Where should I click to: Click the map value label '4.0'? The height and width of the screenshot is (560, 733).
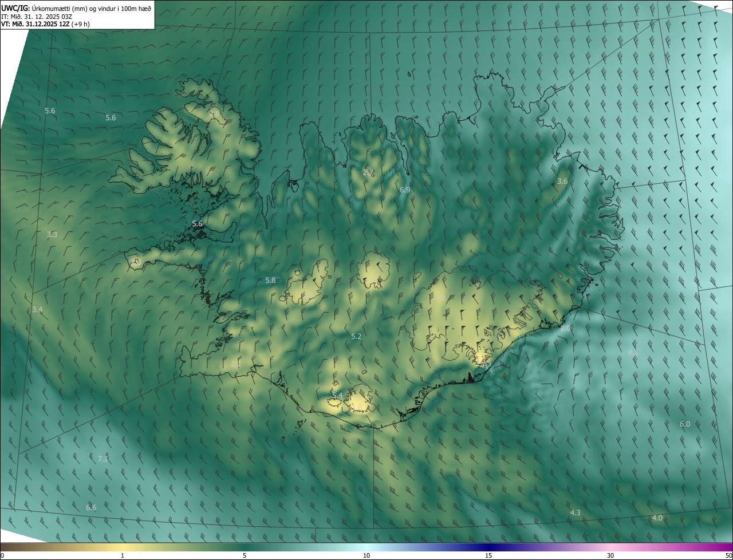(657, 518)
